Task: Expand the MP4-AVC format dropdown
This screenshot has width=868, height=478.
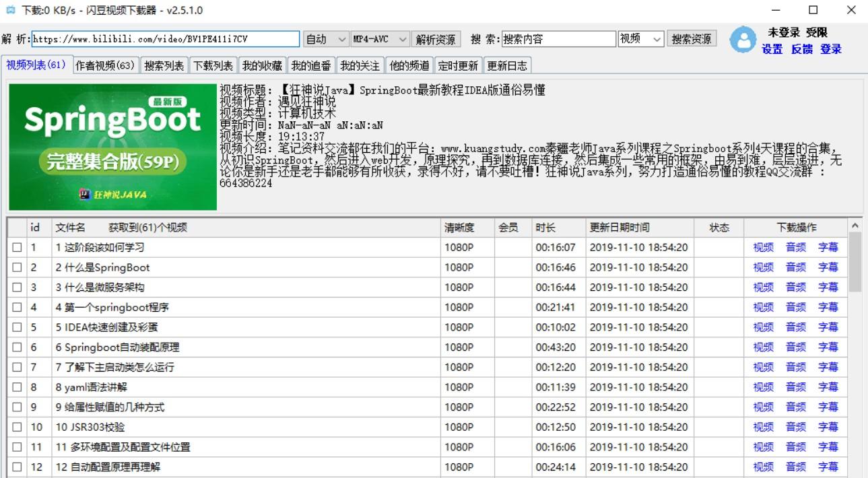Action: pos(380,39)
